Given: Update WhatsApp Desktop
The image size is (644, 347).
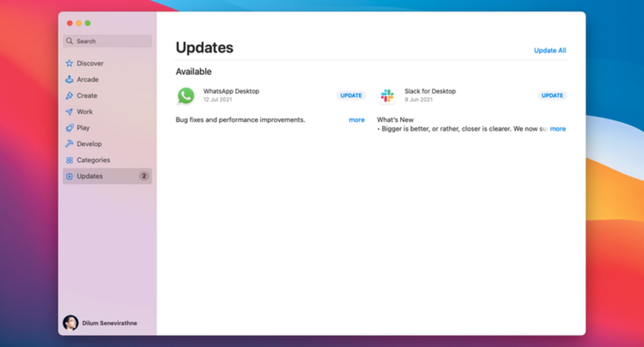Looking at the screenshot, I should click(351, 96).
